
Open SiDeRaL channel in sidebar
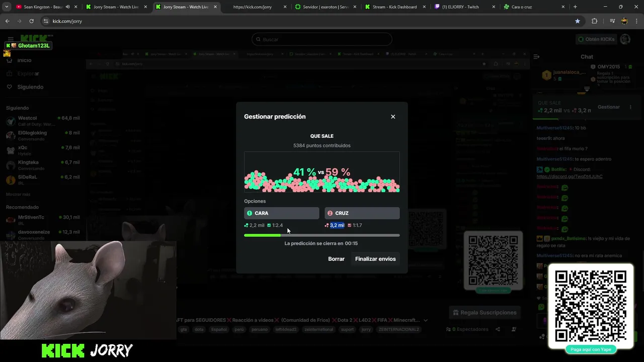(x=43, y=179)
